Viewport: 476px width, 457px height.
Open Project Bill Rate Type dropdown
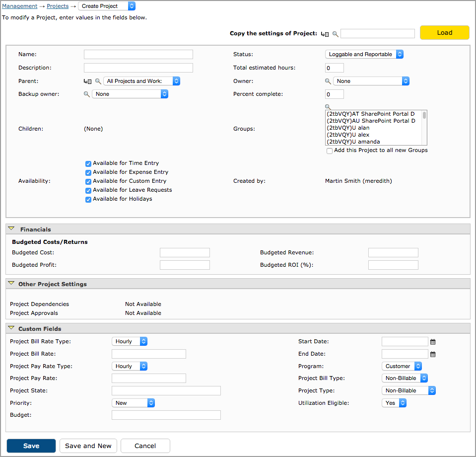pyautogui.click(x=130, y=341)
